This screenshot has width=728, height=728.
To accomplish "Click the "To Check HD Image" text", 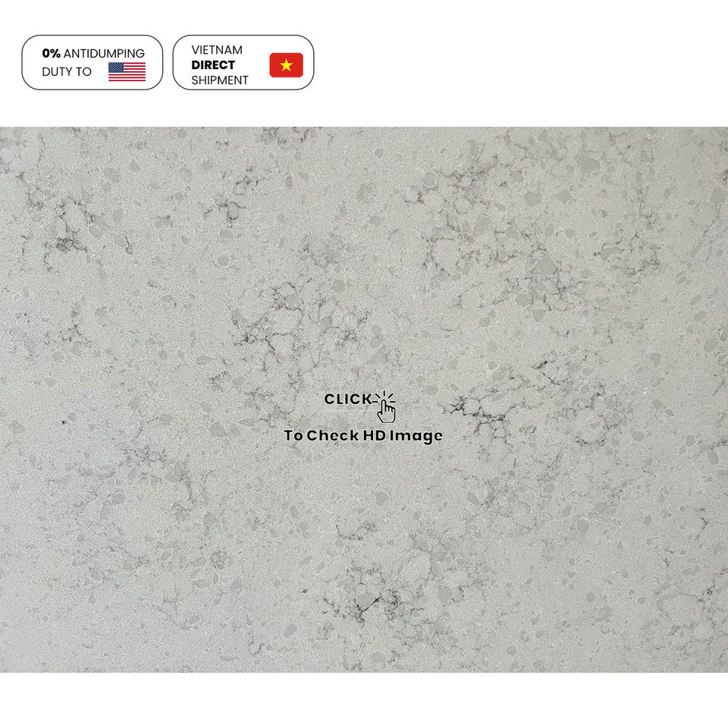I will (x=363, y=435).
